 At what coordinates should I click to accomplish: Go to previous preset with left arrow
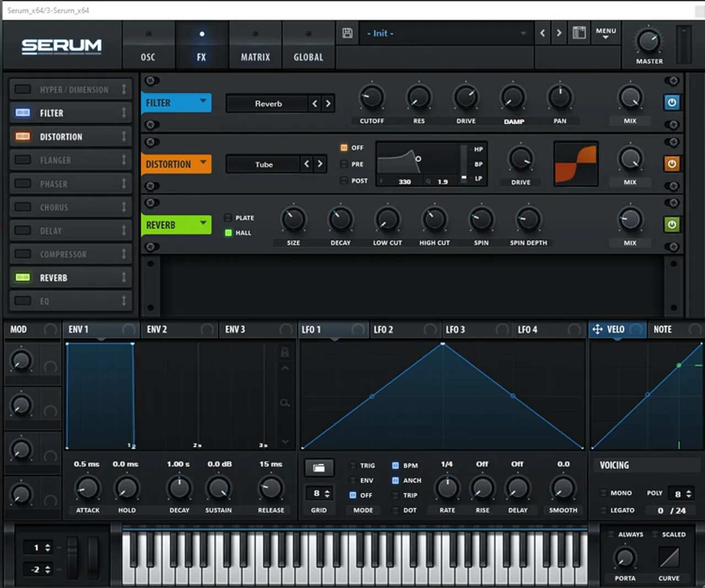point(543,33)
